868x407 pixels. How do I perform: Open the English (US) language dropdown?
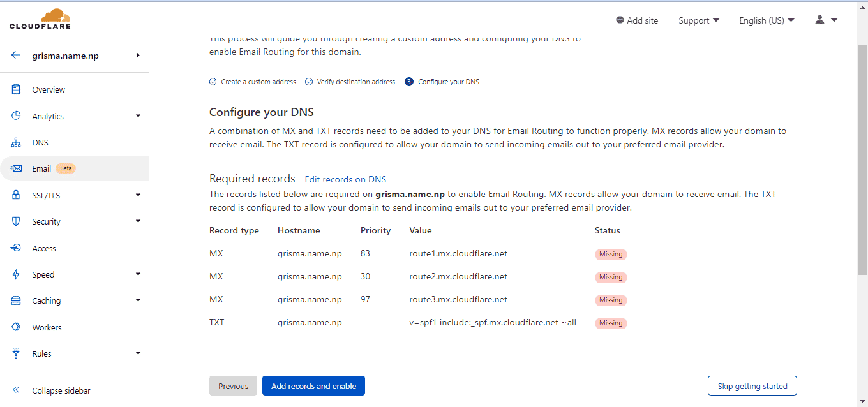tap(767, 20)
